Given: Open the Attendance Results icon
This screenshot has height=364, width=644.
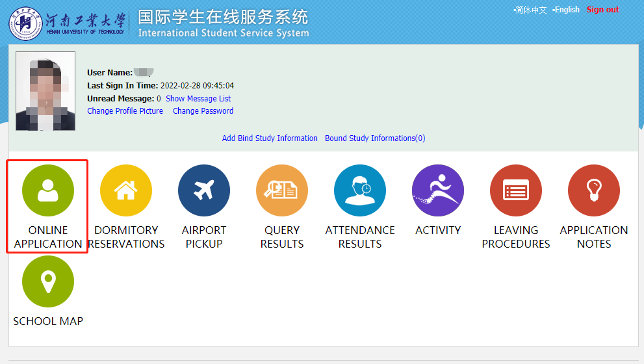Looking at the screenshot, I should coord(360,190).
